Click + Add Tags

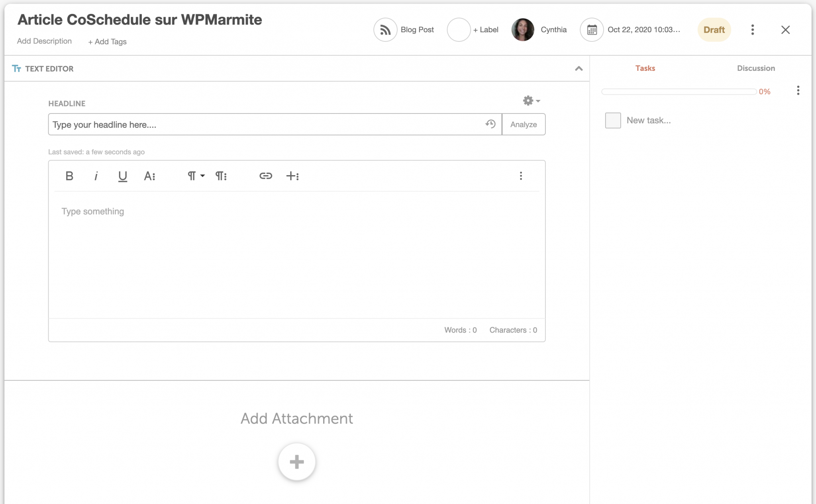(x=107, y=41)
